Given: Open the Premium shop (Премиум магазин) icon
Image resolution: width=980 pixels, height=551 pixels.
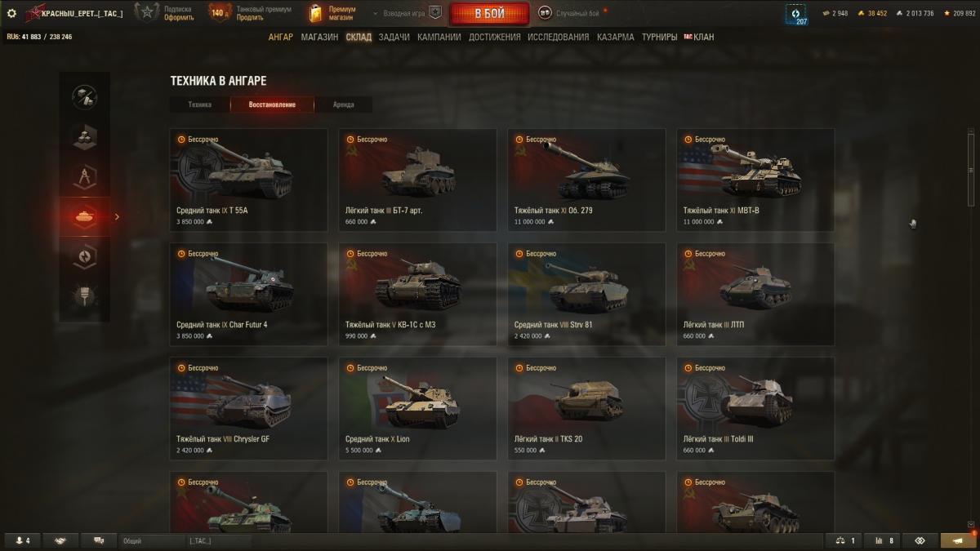Looking at the screenshot, I should pos(316,13).
